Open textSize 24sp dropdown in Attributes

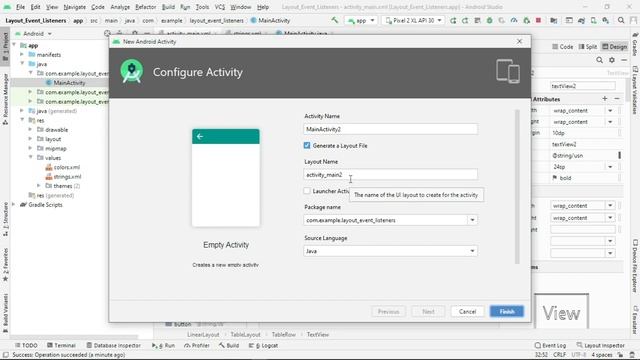click(610, 167)
